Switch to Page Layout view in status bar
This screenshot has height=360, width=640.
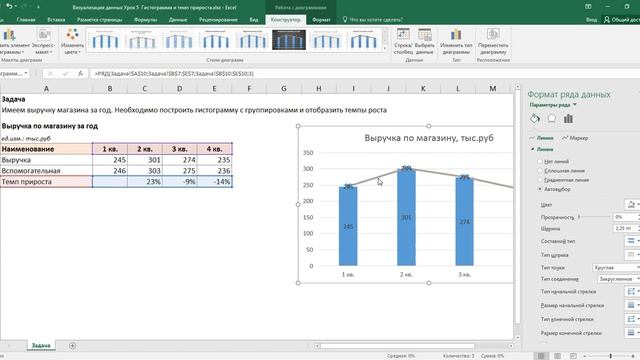(557, 356)
